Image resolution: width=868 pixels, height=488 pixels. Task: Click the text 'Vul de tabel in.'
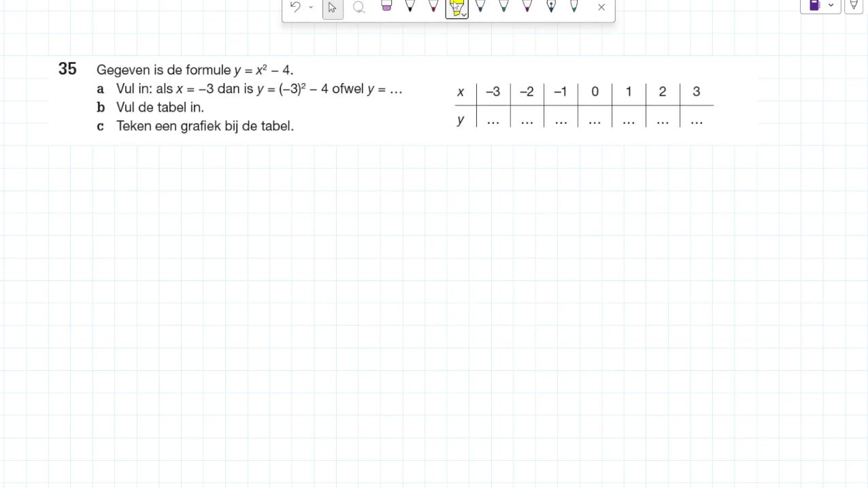tap(160, 108)
